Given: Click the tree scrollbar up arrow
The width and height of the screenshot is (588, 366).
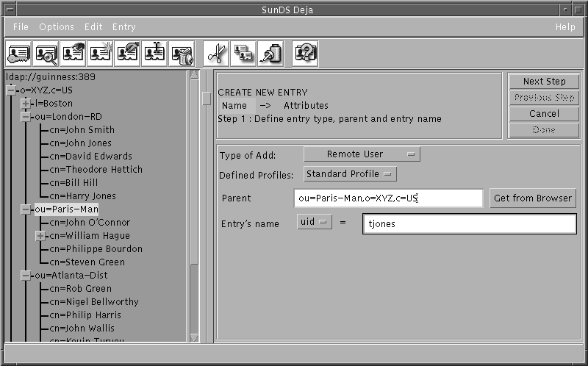Looking at the screenshot, I should coord(194,75).
